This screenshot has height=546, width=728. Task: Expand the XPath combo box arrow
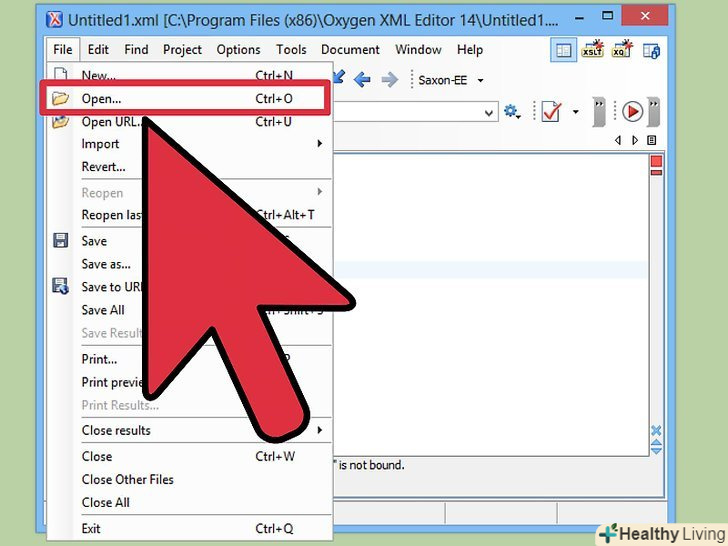coord(488,113)
